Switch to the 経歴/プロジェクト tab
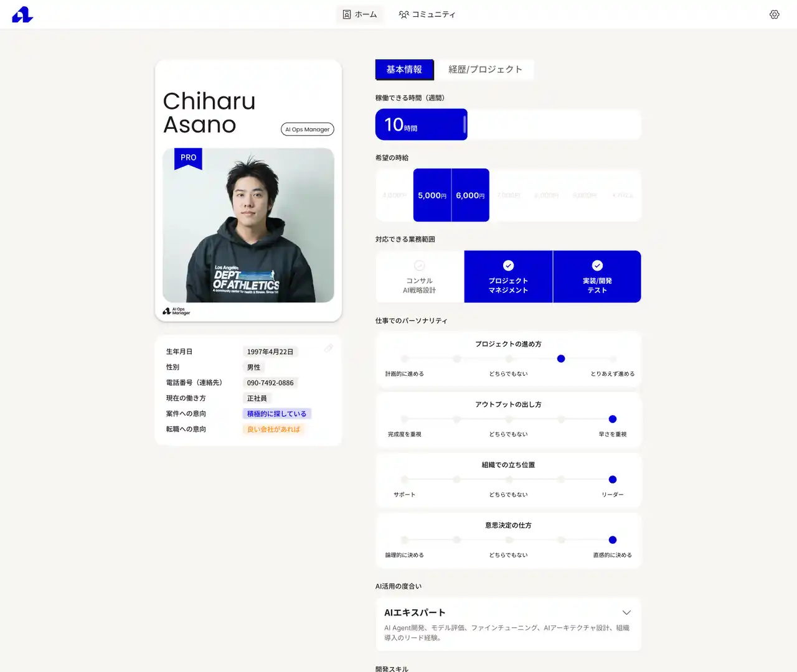Screen dimensions: 797x672 (x=485, y=70)
